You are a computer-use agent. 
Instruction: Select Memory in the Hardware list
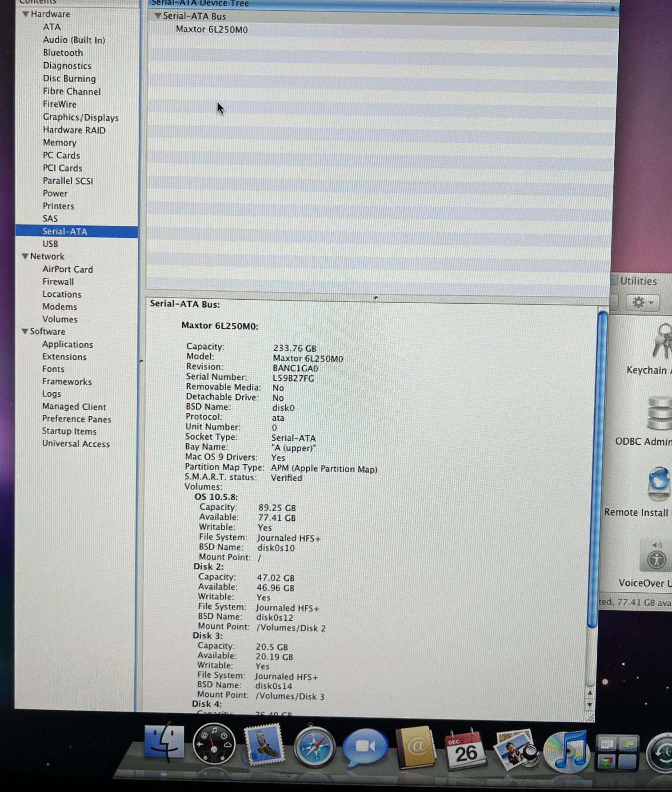point(60,143)
